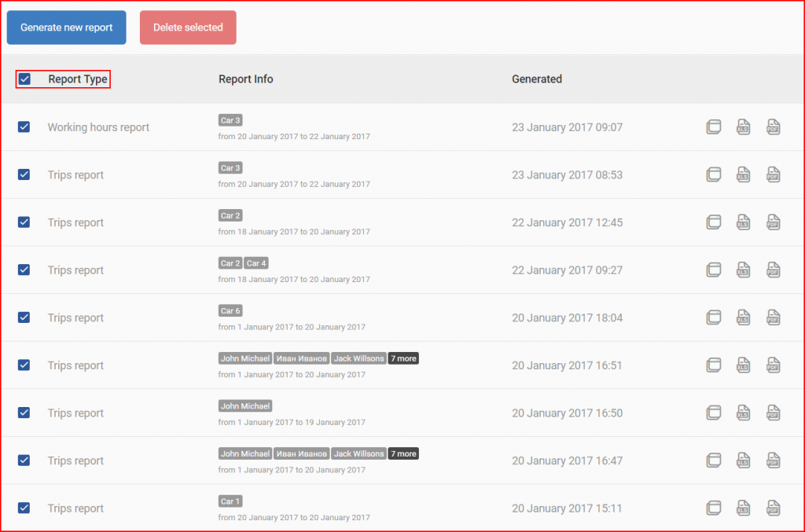Download PDF for 20 January 16:47 report

pos(774,460)
